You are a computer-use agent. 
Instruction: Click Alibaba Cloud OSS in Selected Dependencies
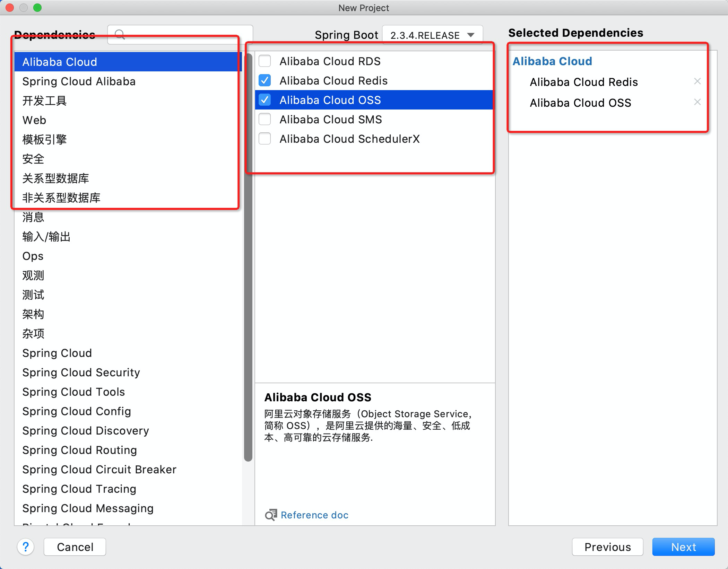coord(580,103)
